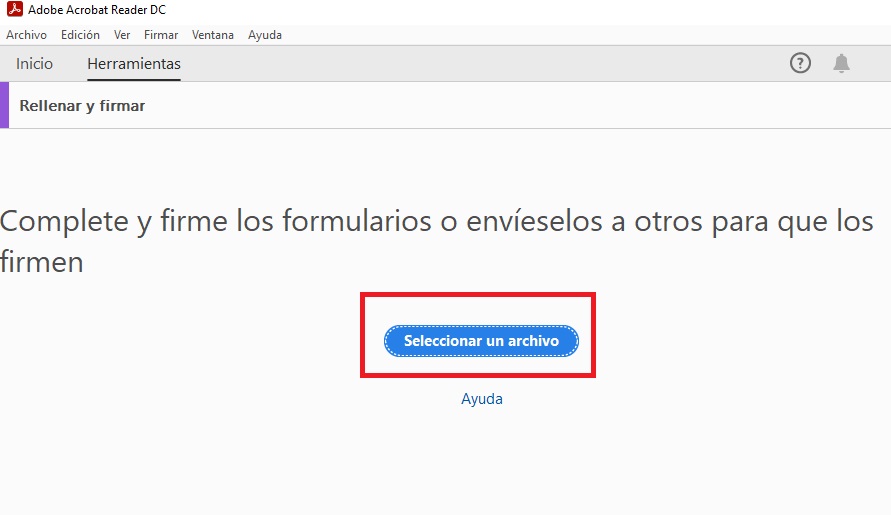
Task: Click empty tab bar area between Herramientas and help
Action: (x=480, y=63)
